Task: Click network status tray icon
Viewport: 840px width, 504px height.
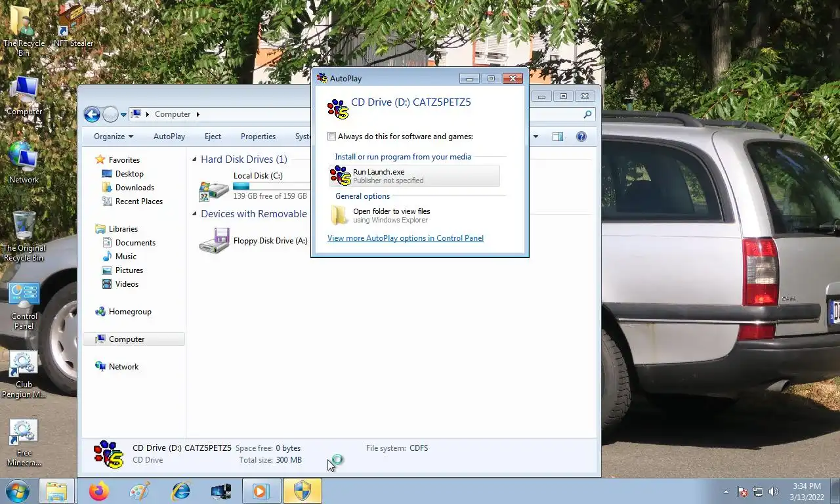Action: (758, 492)
